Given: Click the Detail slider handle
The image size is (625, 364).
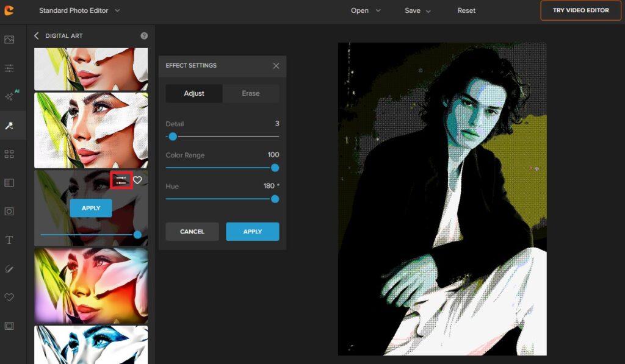Looking at the screenshot, I should click(x=173, y=137).
